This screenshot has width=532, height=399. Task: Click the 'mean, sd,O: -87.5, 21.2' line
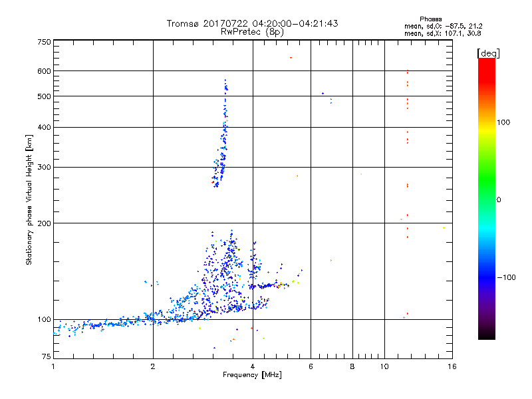tap(443, 26)
